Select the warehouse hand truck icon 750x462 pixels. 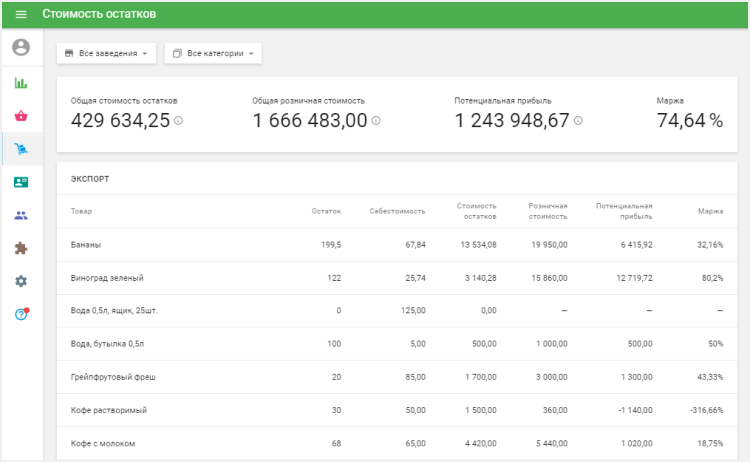tap(21, 149)
